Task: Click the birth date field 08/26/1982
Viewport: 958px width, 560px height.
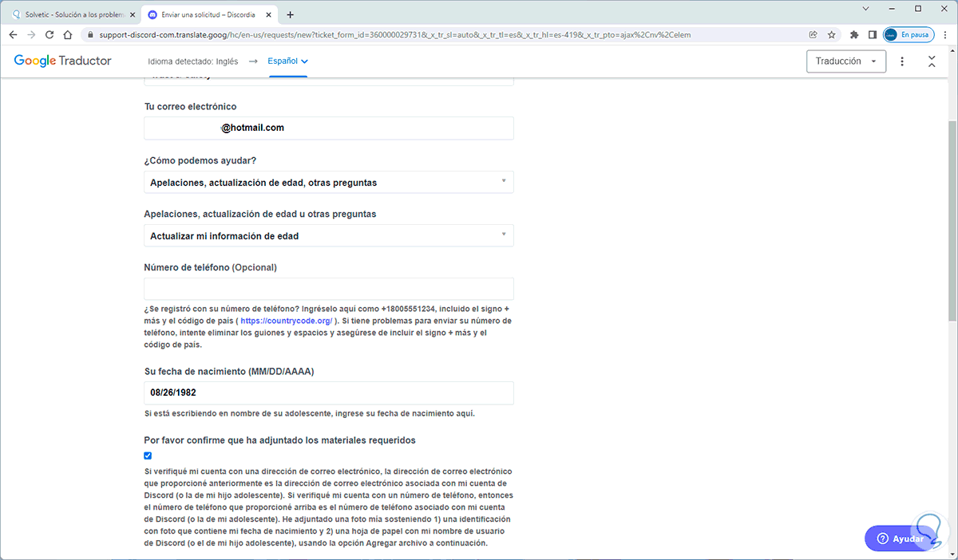Action: pyautogui.click(x=329, y=393)
